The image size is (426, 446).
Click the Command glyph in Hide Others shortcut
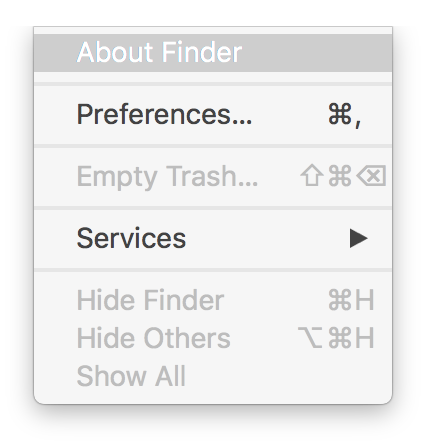coord(340,338)
